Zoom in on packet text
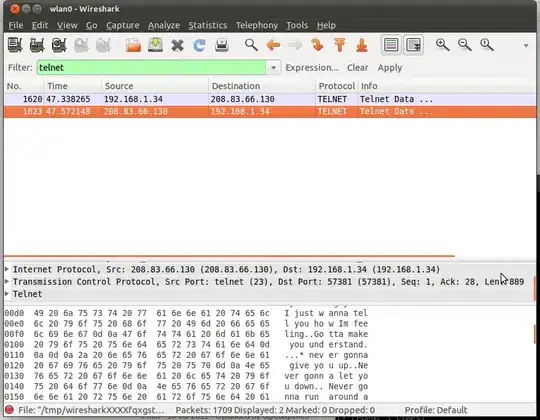540x420 pixels. pos(442,45)
